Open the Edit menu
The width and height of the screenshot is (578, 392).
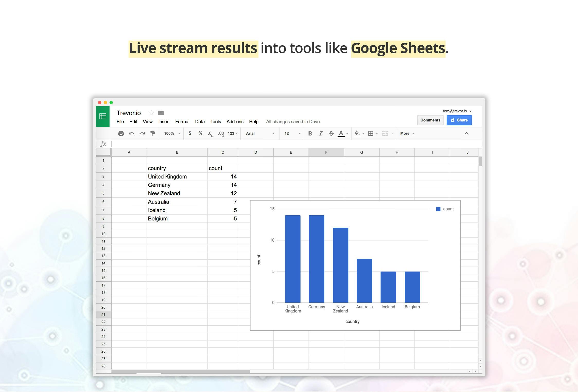point(133,122)
